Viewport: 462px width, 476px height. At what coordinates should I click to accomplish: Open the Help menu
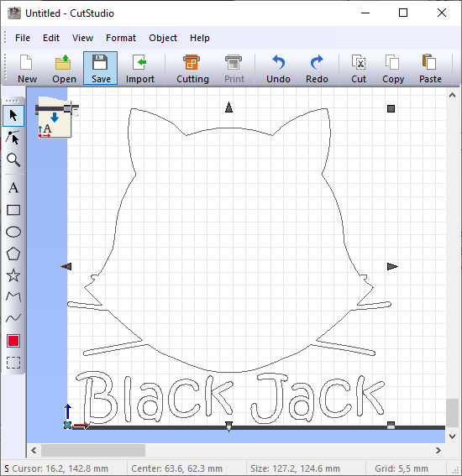200,38
